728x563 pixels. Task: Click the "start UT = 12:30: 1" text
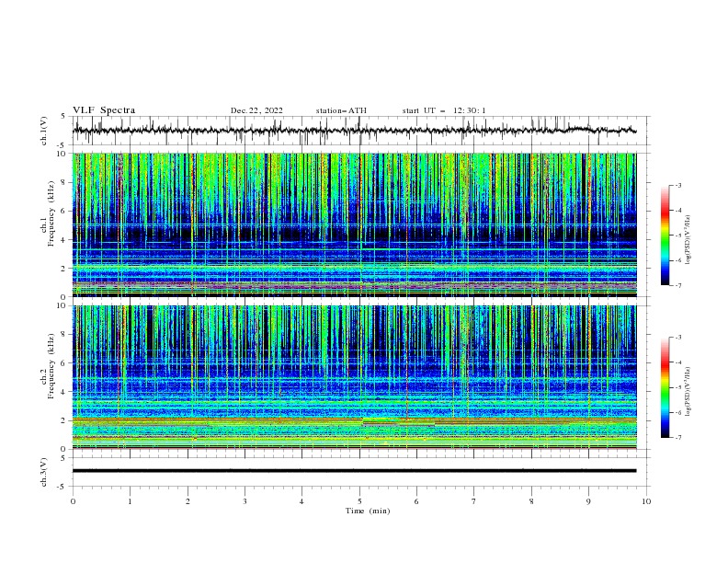(x=444, y=110)
